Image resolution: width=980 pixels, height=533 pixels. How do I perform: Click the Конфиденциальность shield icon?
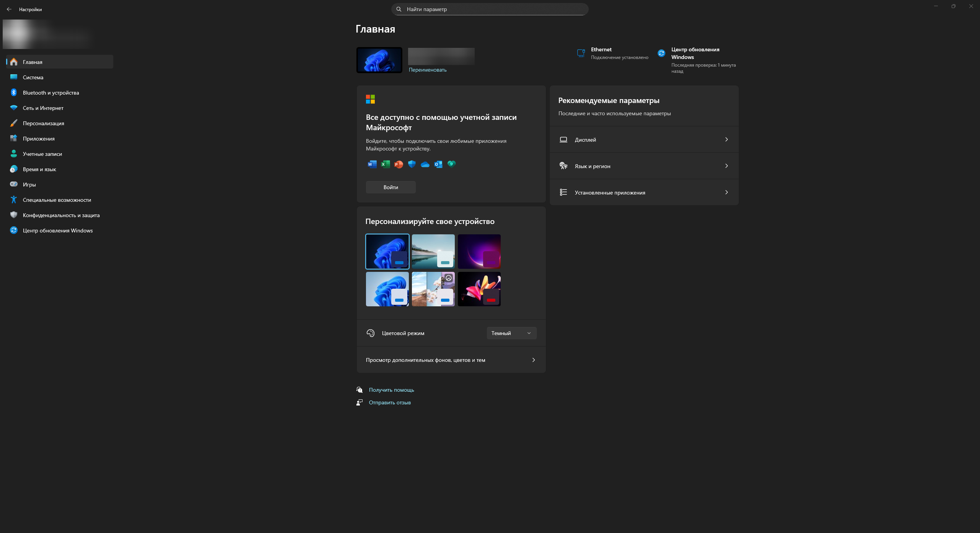(14, 215)
